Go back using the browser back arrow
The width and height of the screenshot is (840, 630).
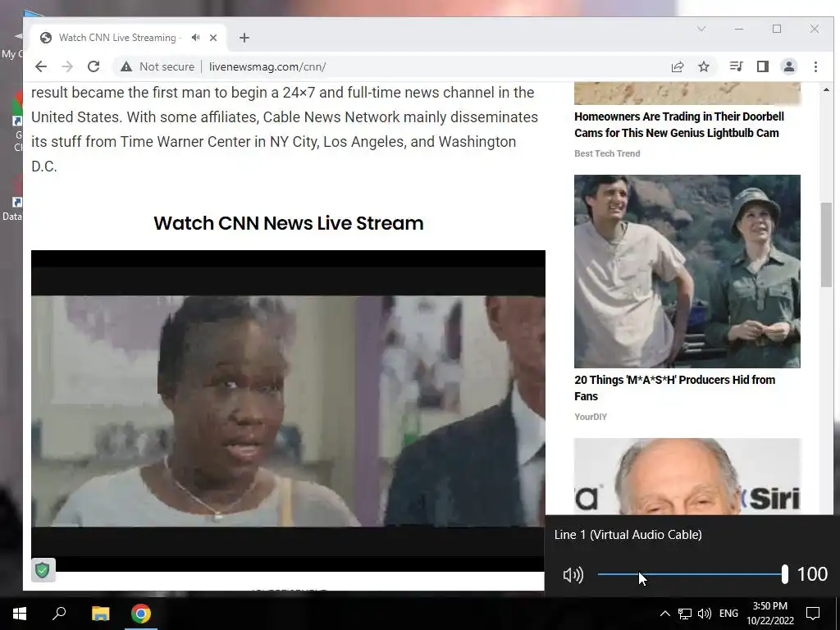pyautogui.click(x=41, y=66)
